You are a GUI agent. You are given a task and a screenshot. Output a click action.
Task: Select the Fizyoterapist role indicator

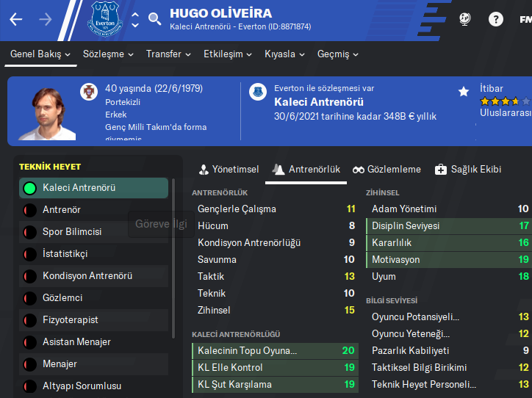(x=29, y=320)
